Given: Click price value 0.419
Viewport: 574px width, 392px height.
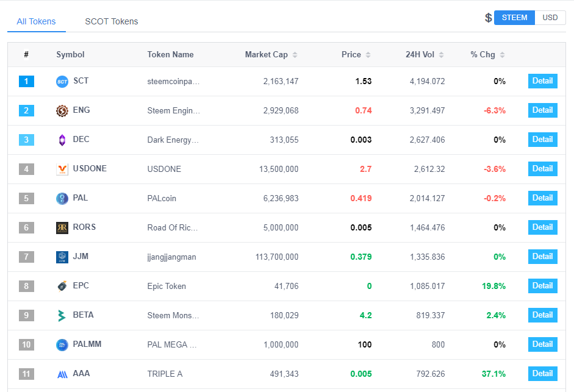Looking at the screenshot, I should tap(361, 198).
